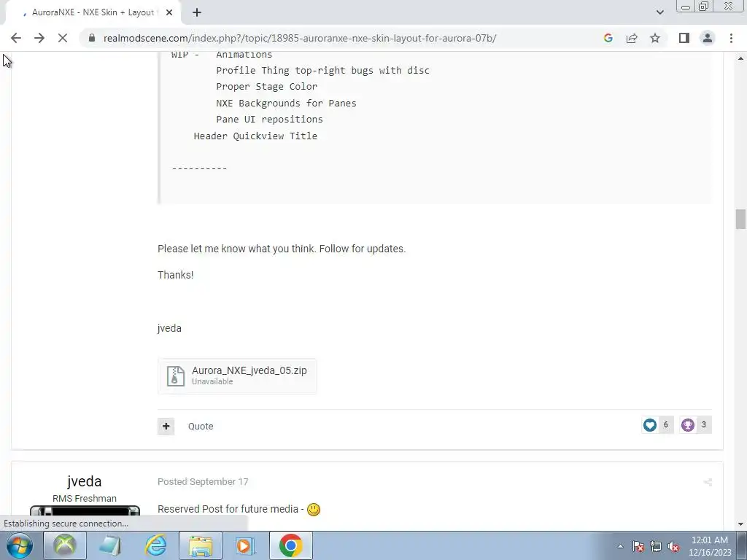Open the Chrome profile menu
This screenshot has width=747, height=560.
(x=708, y=38)
